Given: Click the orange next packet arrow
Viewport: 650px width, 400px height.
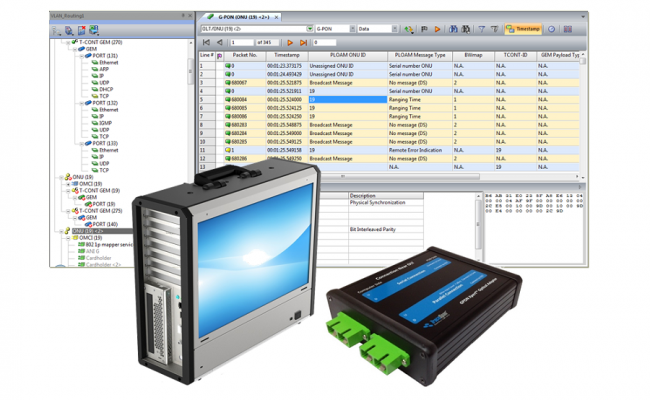Looking at the screenshot, I should pyautogui.click(x=291, y=43).
